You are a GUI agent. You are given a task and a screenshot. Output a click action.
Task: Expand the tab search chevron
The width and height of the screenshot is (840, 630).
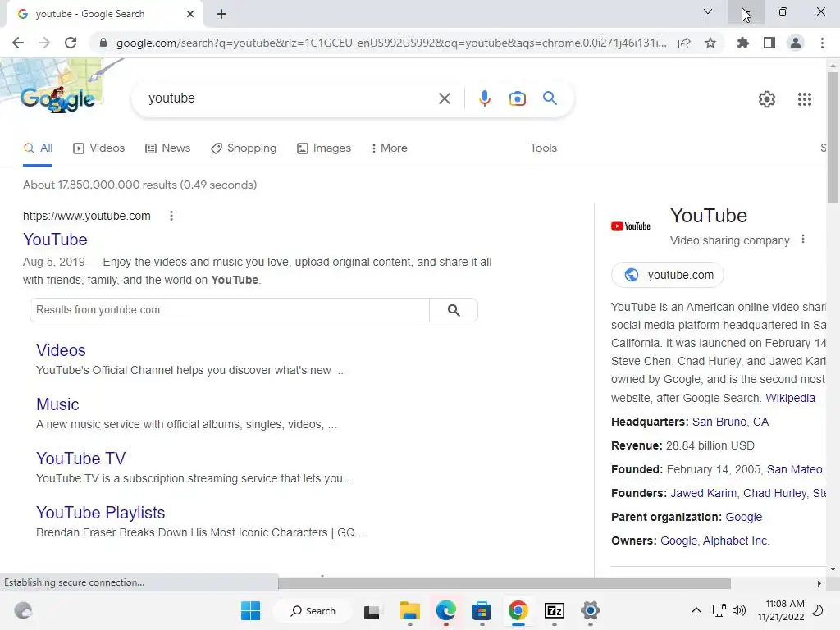coord(708,11)
